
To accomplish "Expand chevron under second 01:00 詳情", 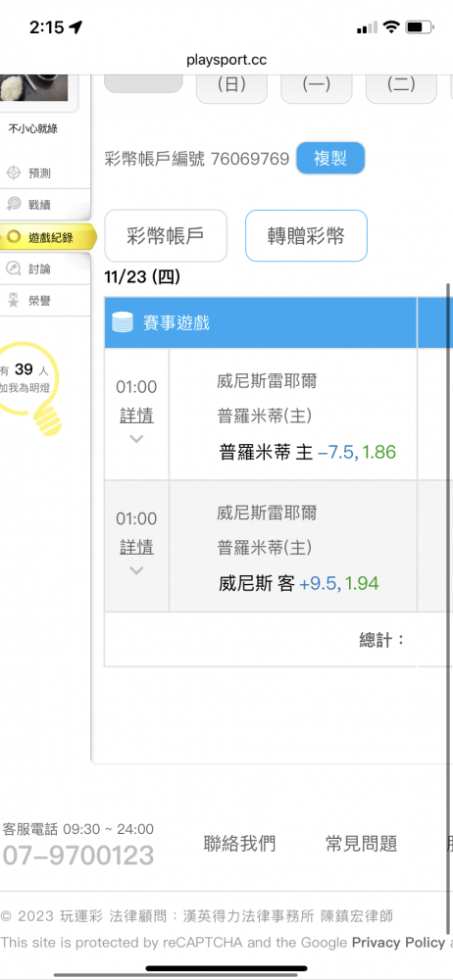I will coord(136,570).
